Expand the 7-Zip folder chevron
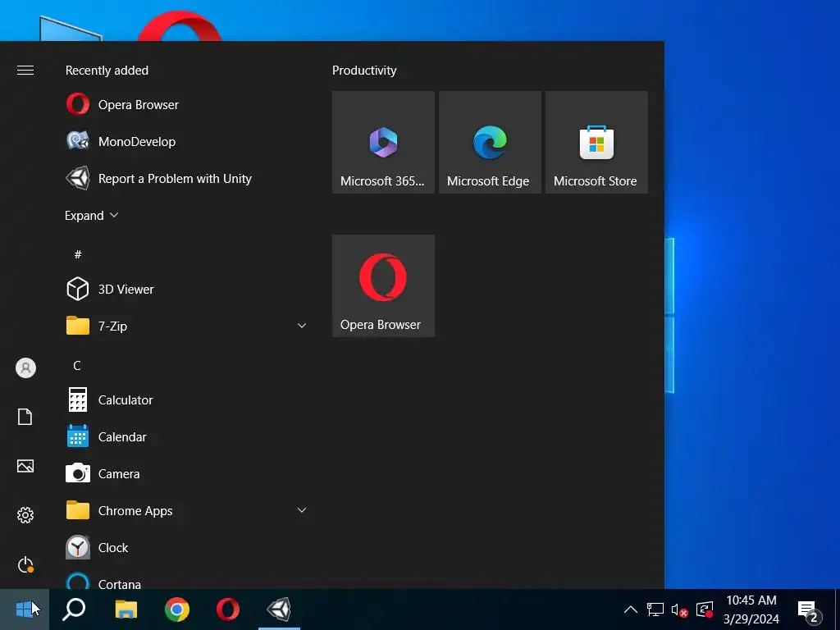The height and width of the screenshot is (630, 840). coord(302,326)
